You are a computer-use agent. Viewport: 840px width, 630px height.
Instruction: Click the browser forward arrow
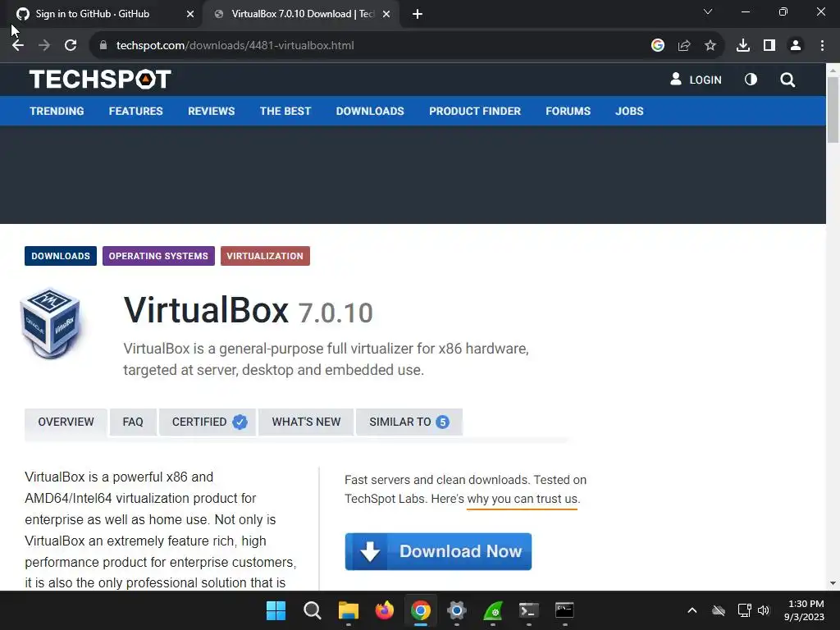tap(44, 46)
